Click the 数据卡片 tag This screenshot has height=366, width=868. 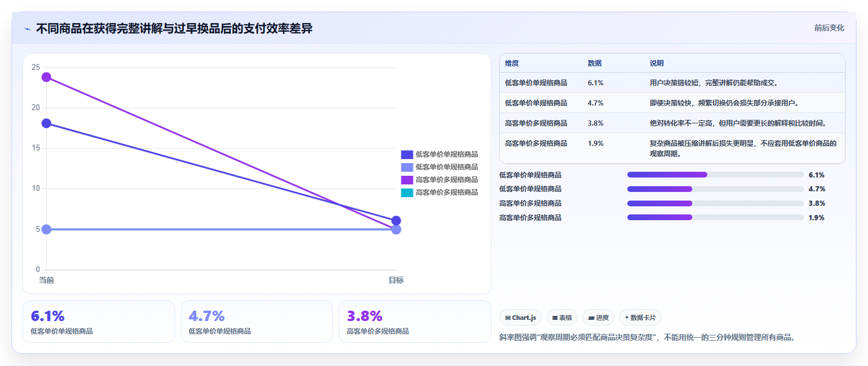(x=640, y=318)
